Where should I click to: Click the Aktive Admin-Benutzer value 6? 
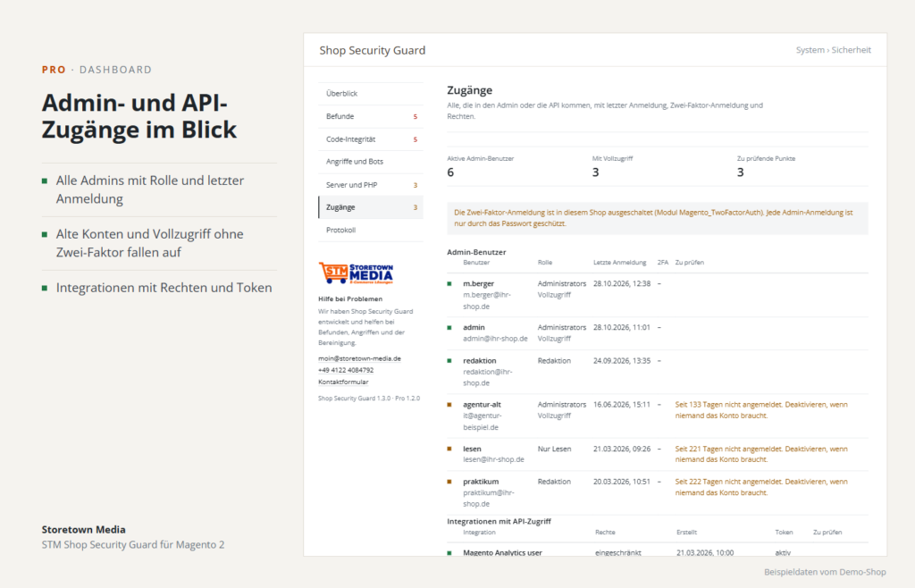(450, 172)
